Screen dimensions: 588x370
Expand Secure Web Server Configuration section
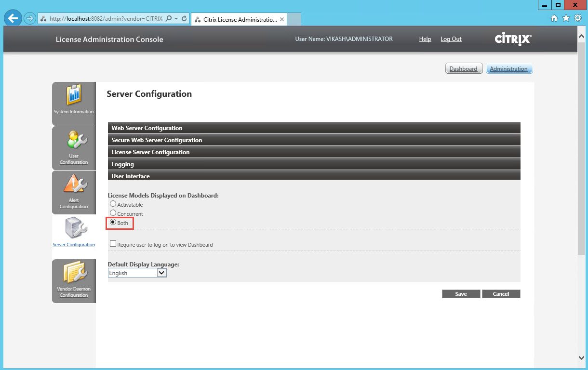pos(314,140)
